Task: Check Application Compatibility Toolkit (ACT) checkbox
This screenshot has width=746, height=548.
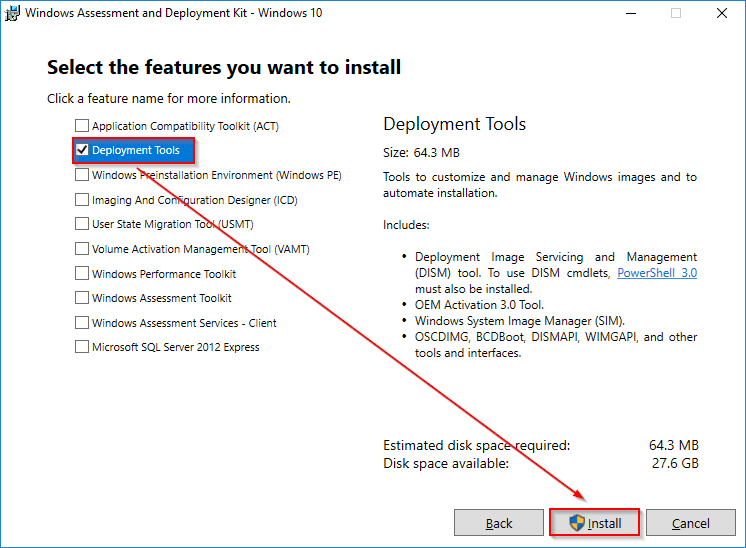Action: click(x=82, y=126)
